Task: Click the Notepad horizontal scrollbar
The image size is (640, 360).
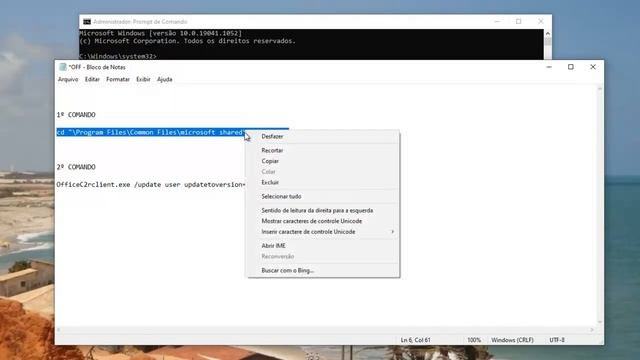Action: point(325,329)
